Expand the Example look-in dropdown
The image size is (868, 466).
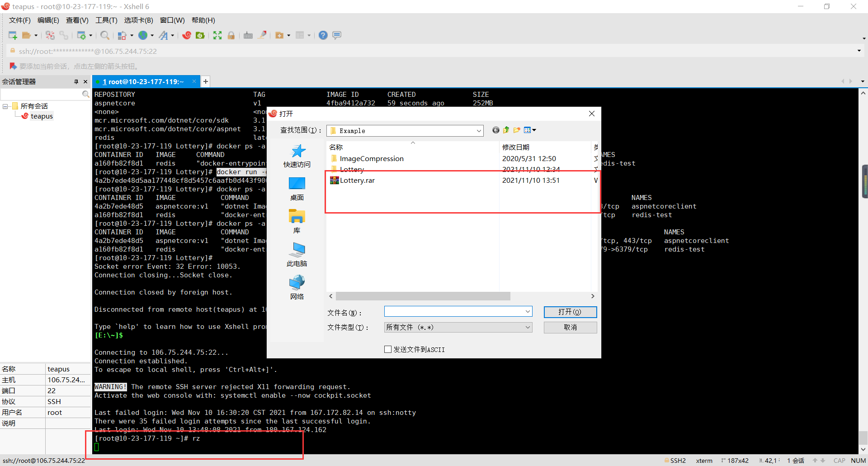click(x=479, y=131)
